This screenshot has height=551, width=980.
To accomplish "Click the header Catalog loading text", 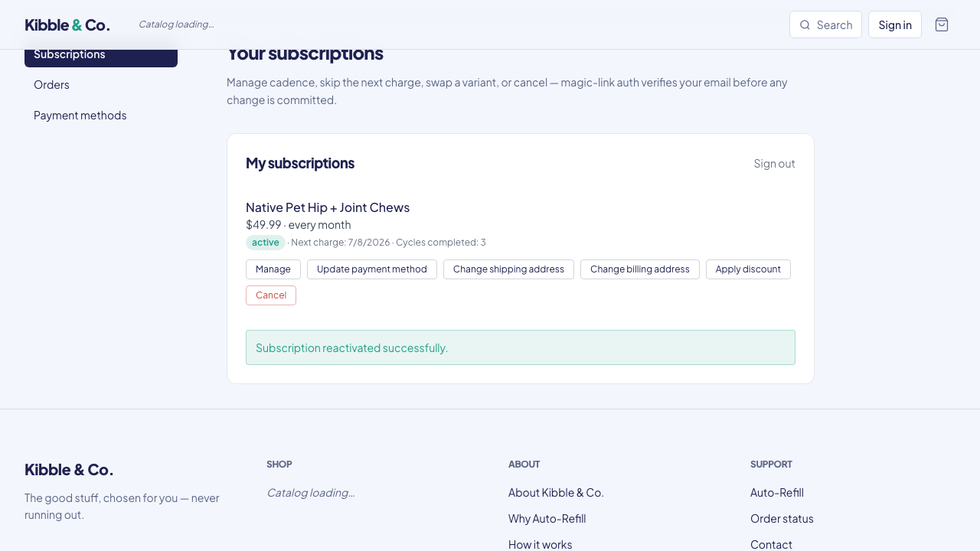I will tap(176, 24).
